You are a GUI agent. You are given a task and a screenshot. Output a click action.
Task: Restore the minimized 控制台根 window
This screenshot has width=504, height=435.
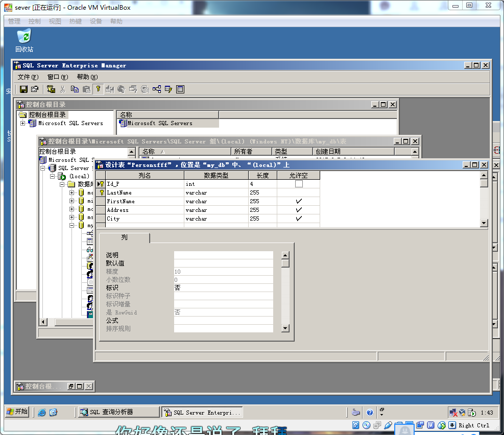click(71, 386)
